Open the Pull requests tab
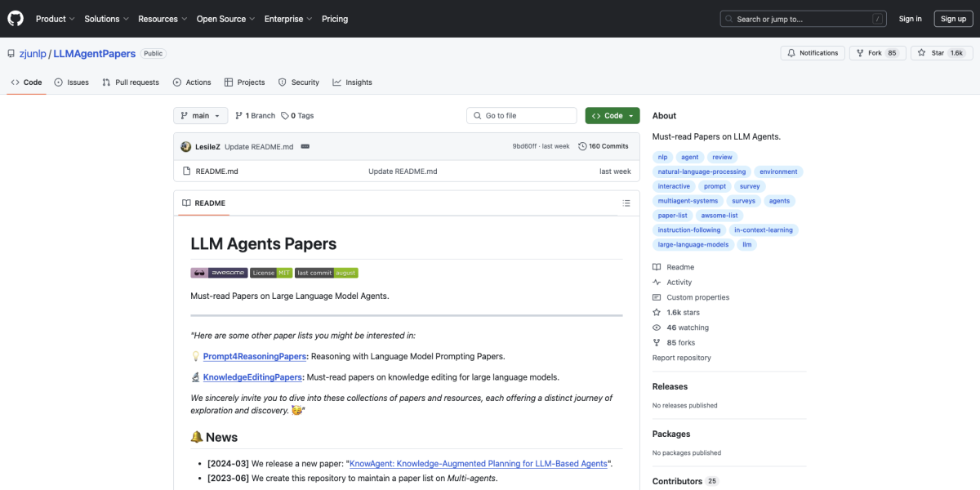980x490 pixels. [131, 82]
